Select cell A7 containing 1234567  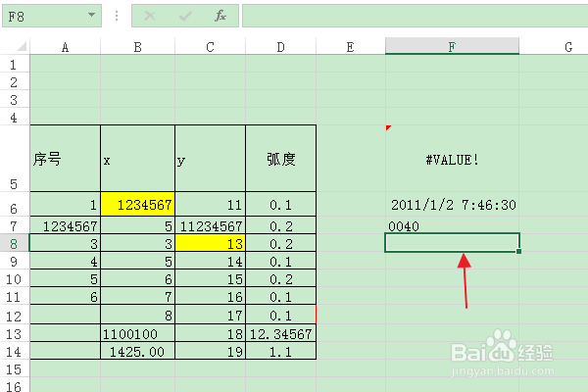66,225
